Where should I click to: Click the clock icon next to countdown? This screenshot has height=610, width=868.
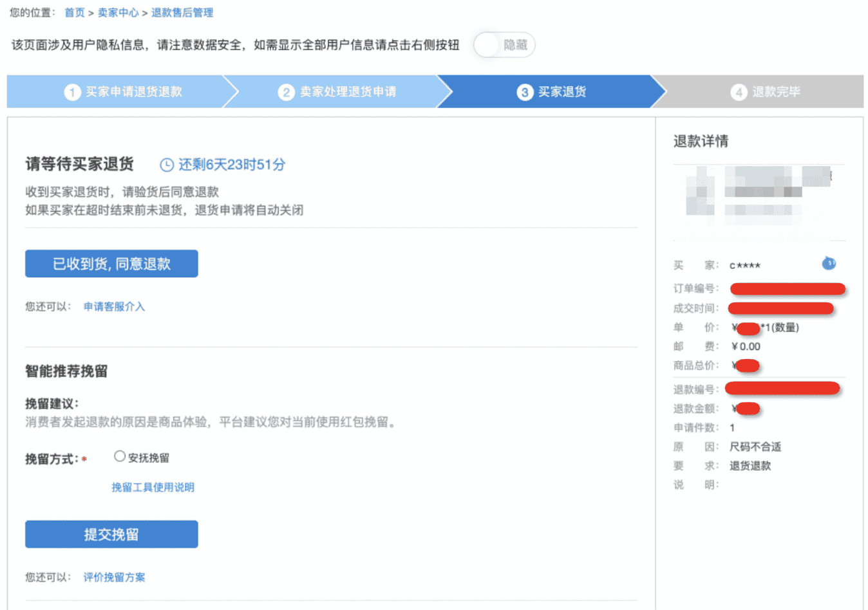point(167,165)
